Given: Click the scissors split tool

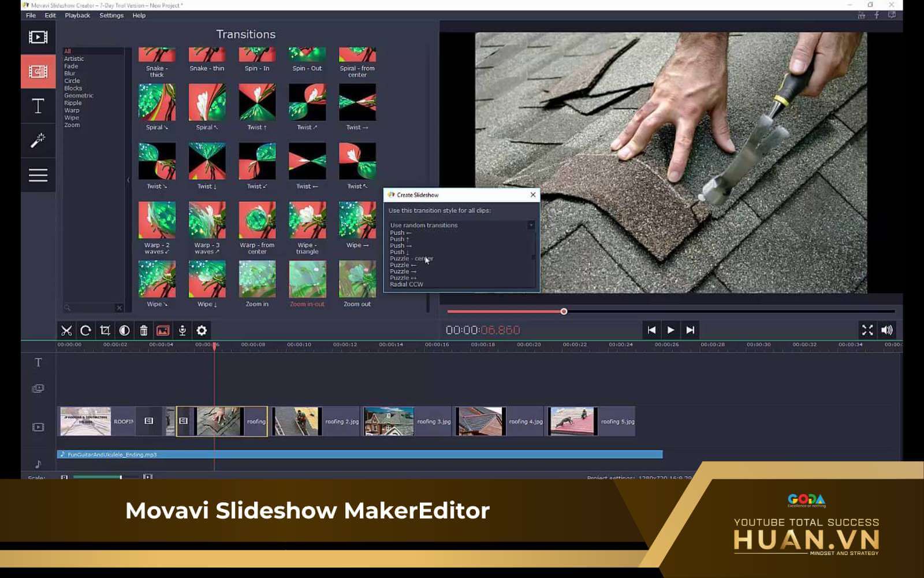Looking at the screenshot, I should [x=66, y=331].
